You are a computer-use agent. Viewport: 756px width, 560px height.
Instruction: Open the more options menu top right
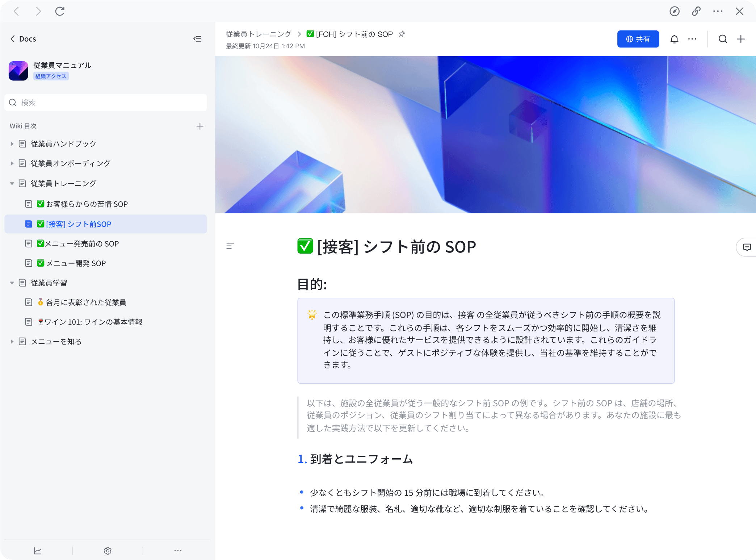coord(693,39)
